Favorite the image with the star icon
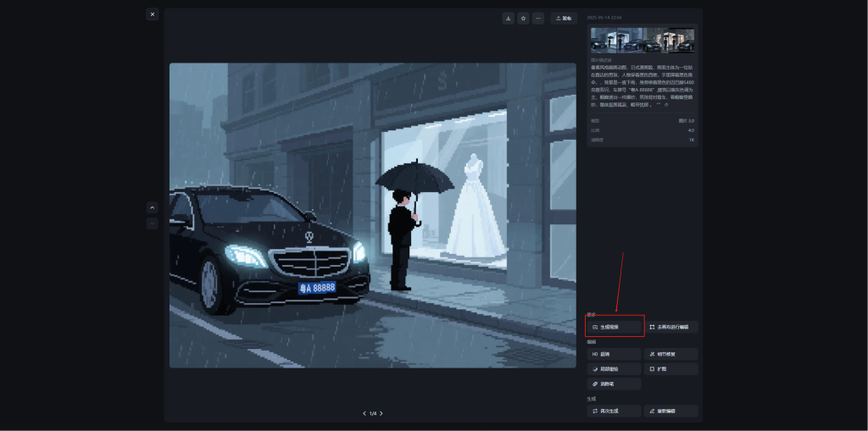Image resolution: width=868 pixels, height=431 pixels. tap(523, 19)
